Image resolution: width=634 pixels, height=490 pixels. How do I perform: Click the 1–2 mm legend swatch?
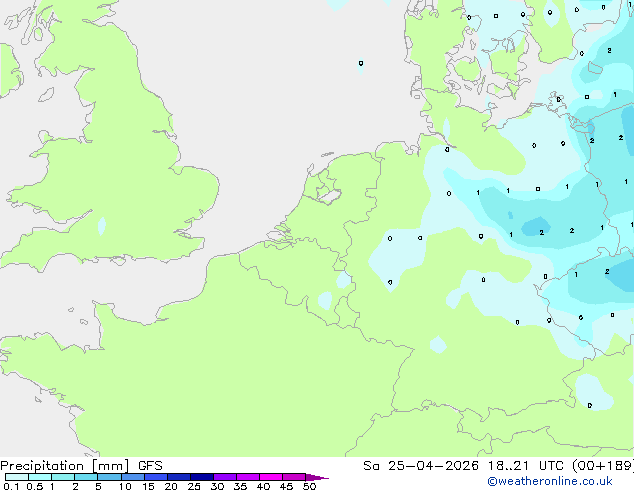coord(63,477)
